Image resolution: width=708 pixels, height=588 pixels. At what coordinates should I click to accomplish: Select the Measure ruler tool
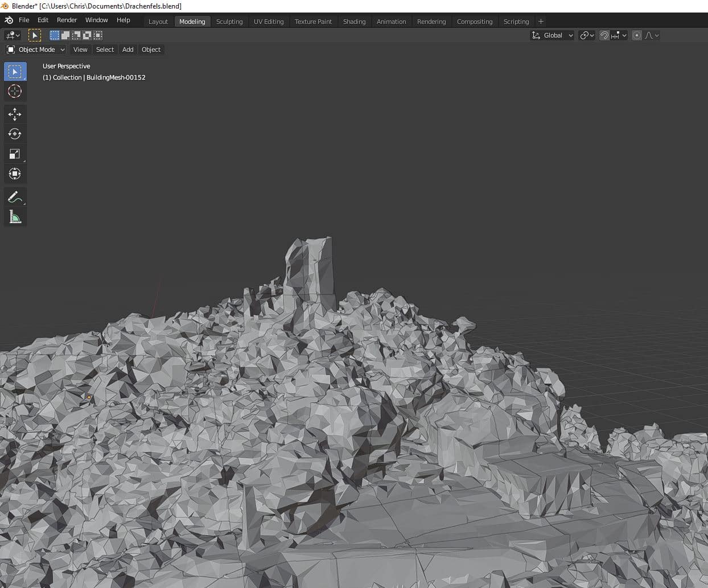click(15, 217)
